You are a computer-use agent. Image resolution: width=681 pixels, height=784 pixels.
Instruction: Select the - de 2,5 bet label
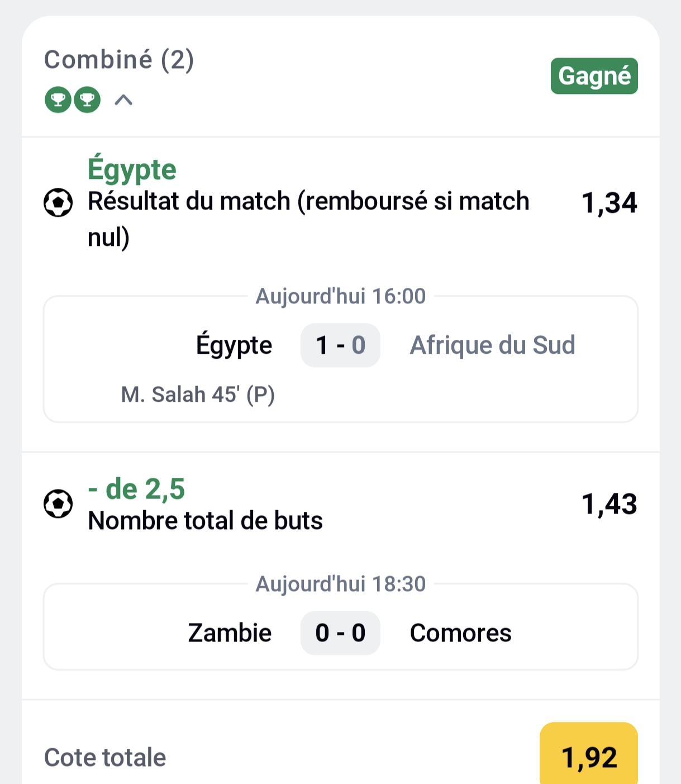[136, 489]
